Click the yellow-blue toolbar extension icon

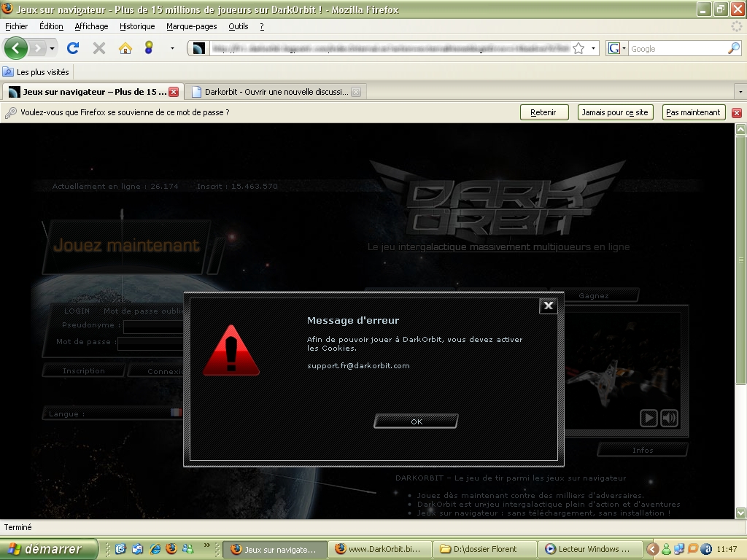point(149,47)
